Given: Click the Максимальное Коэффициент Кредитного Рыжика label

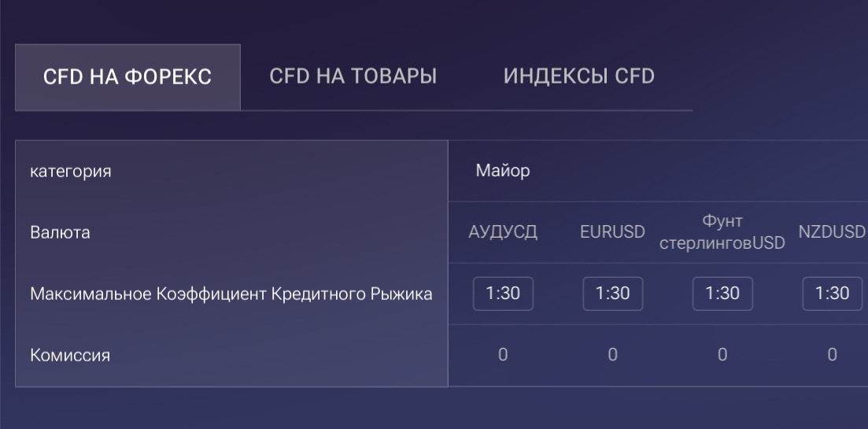Looking at the screenshot, I should coord(231,294).
